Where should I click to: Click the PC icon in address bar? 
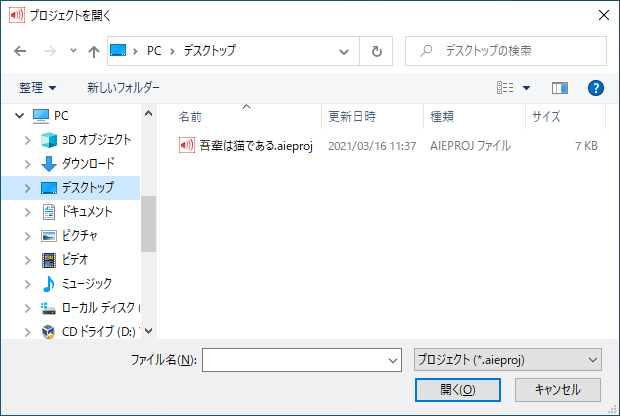pos(118,50)
